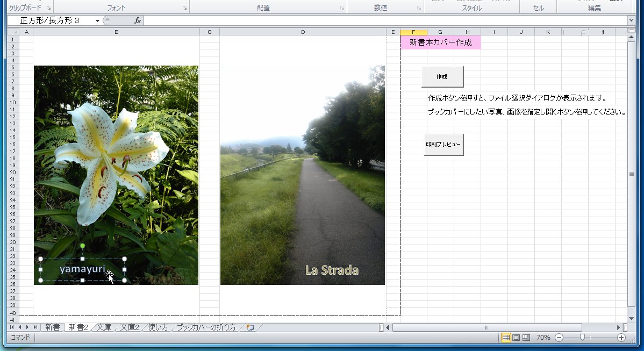
Task: Select column G header
Action: (x=440, y=32)
